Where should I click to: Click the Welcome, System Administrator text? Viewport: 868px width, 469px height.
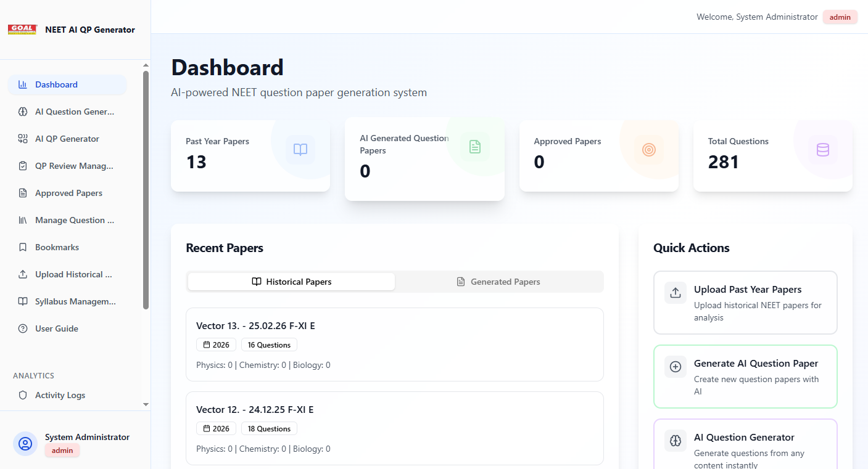pos(757,17)
